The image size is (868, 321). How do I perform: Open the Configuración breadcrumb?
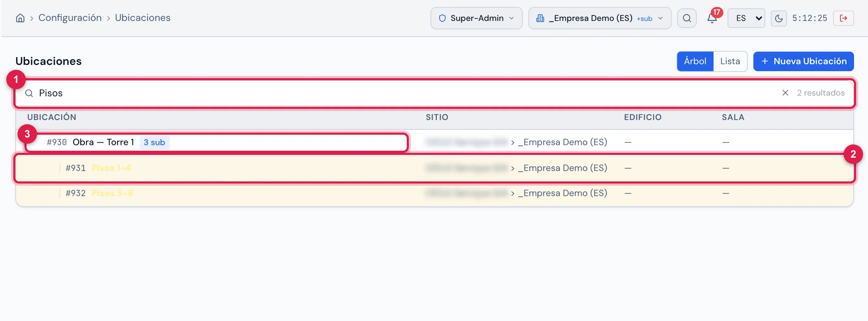coord(70,18)
